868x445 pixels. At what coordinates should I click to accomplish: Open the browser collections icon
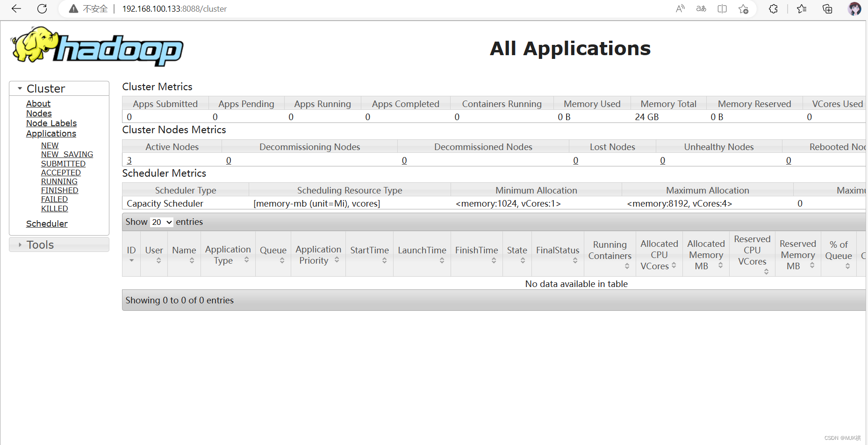827,8
